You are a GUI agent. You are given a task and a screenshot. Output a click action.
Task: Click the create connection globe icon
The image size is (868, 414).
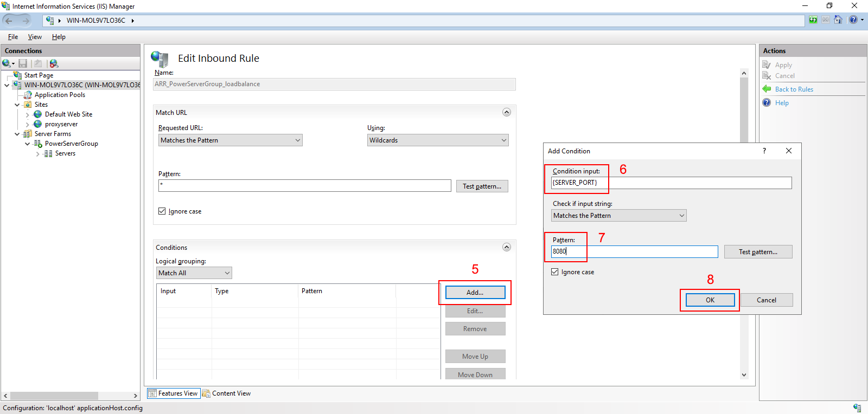7,63
